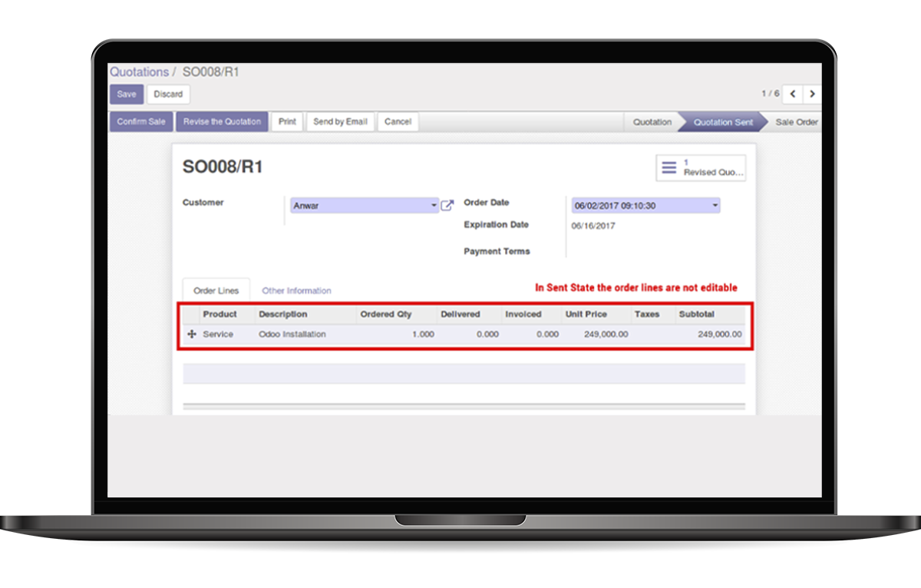The image size is (921, 588).
Task: Click the Quotations breadcrumb link
Action: [x=139, y=72]
